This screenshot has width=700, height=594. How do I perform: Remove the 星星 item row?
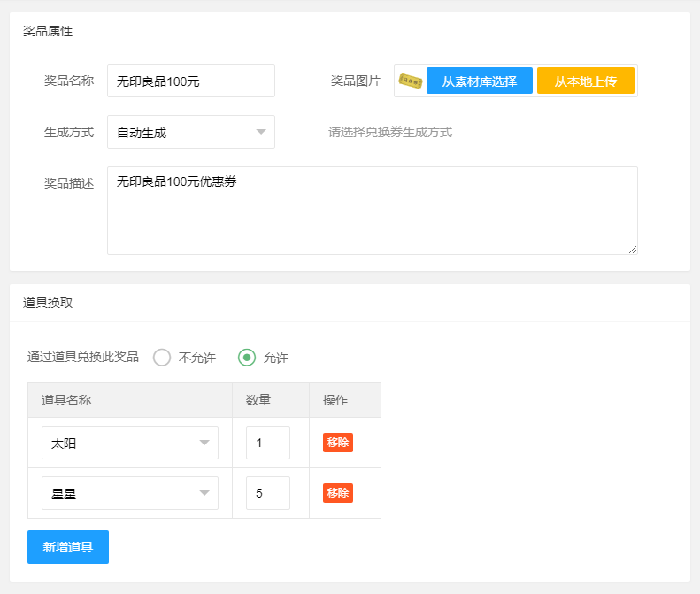338,493
